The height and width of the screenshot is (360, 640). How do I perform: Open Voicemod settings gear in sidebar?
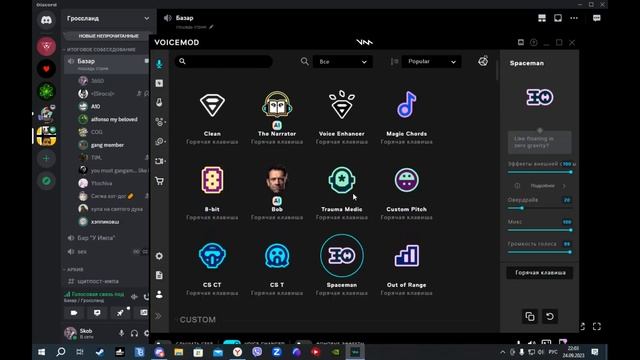click(x=159, y=256)
